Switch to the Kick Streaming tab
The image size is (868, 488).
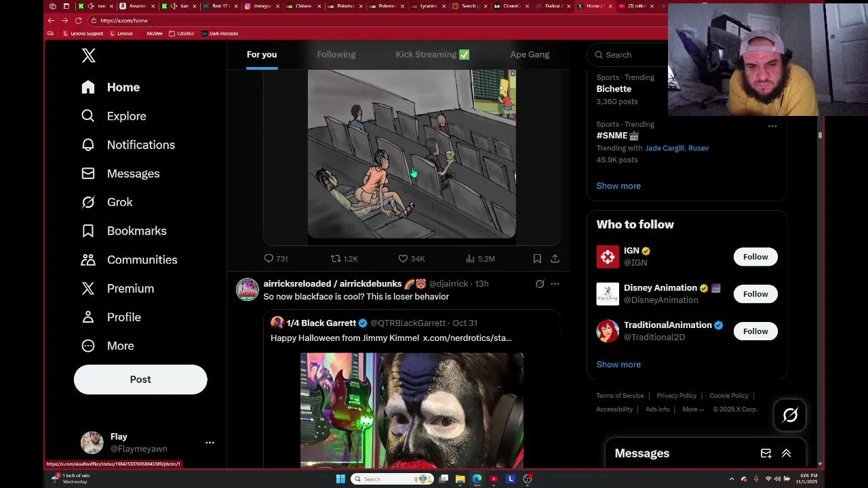[x=433, y=55]
